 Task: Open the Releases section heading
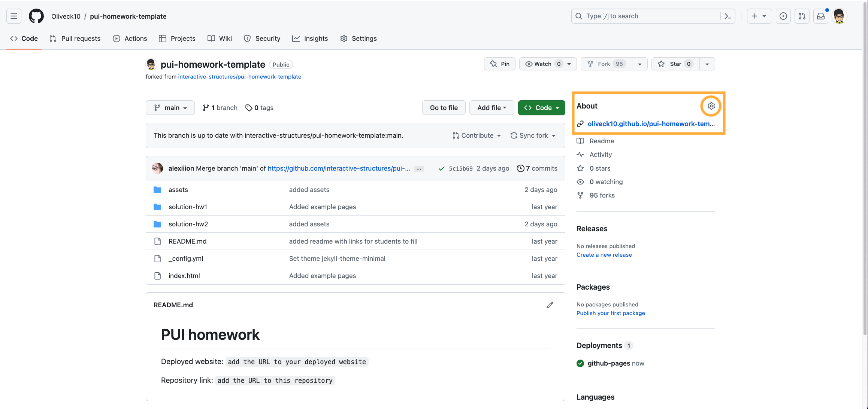592,229
